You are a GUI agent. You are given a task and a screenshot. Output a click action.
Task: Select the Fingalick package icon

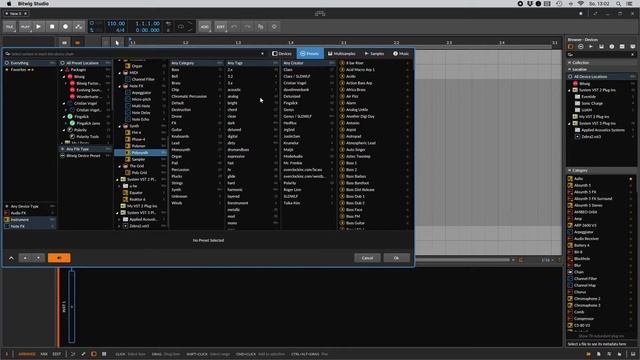point(70,117)
